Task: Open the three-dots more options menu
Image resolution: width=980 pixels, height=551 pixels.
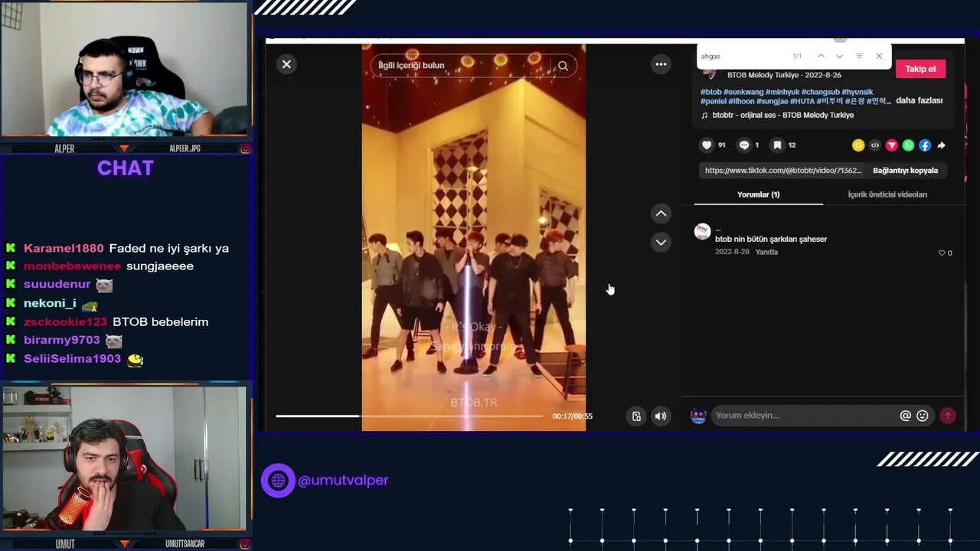Action: [661, 64]
